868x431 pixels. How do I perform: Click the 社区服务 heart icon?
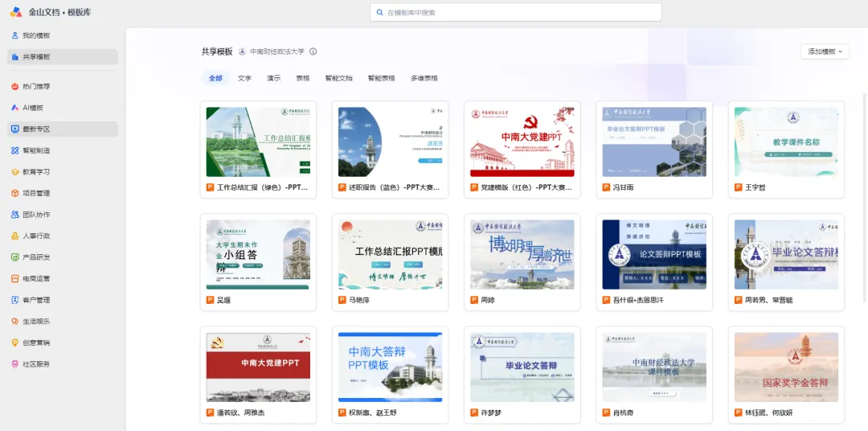(x=15, y=364)
